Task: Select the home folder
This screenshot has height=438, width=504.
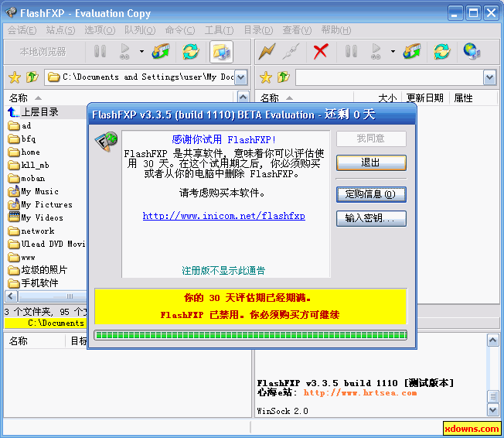Action: 24,152
